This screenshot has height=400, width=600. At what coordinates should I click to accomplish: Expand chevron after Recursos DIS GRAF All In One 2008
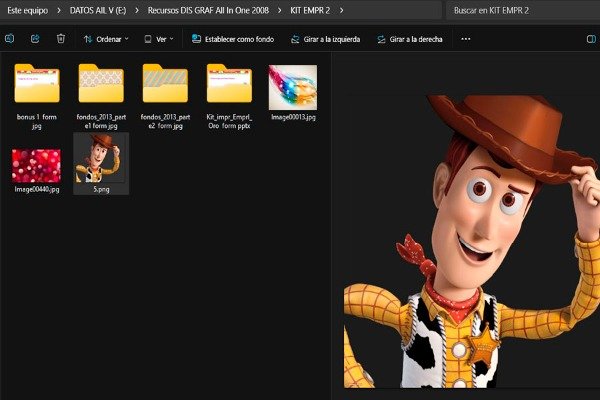tap(279, 10)
